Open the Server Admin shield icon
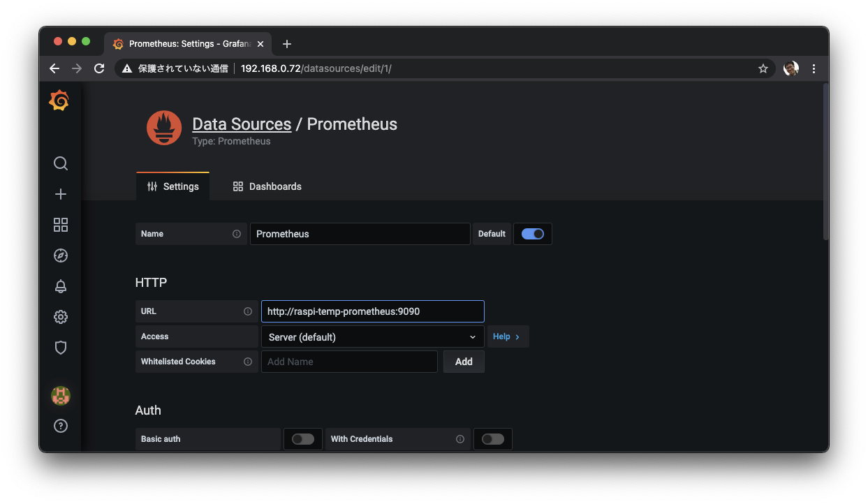The image size is (868, 504). [61, 348]
